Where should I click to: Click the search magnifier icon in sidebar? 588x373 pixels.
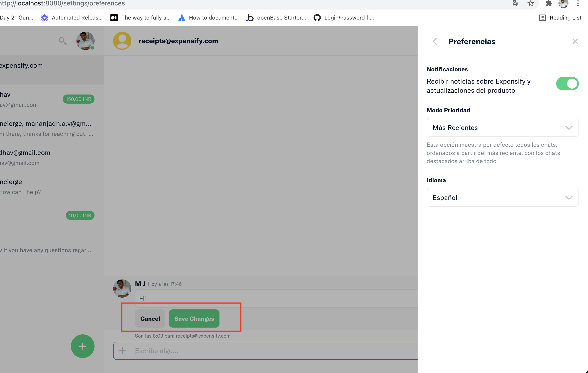tap(62, 41)
